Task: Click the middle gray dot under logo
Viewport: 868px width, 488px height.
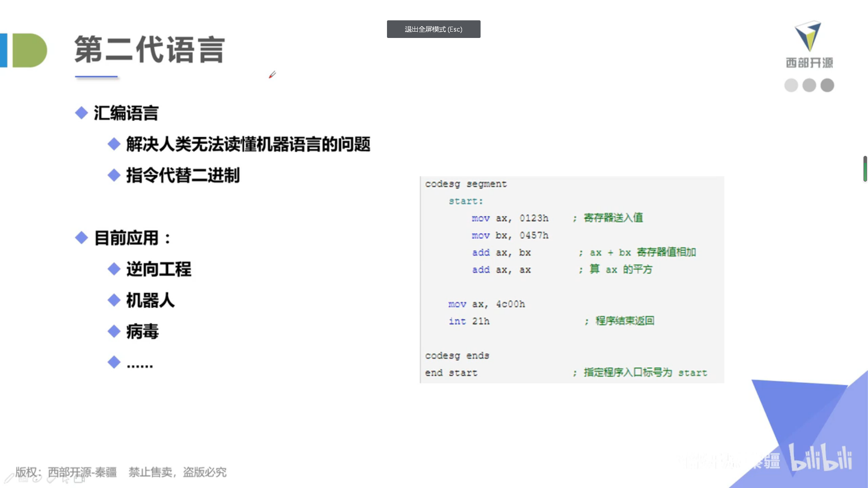Action: [x=809, y=85]
